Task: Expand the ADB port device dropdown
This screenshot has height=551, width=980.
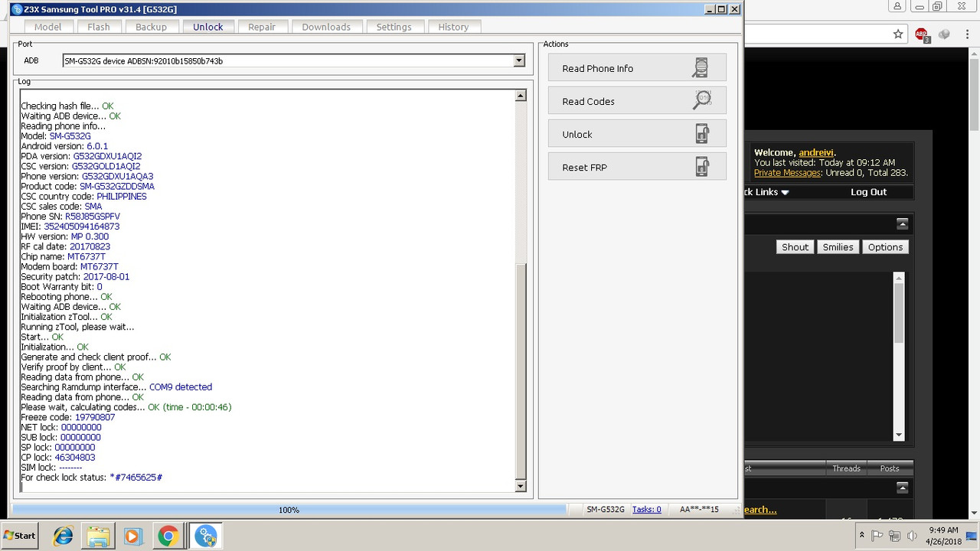Action: pos(519,60)
